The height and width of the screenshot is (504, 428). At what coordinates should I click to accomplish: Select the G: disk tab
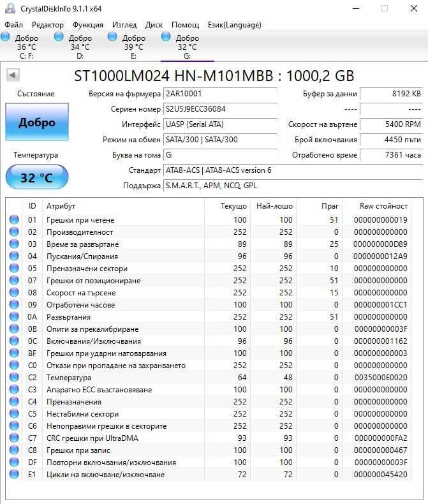[188, 47]
